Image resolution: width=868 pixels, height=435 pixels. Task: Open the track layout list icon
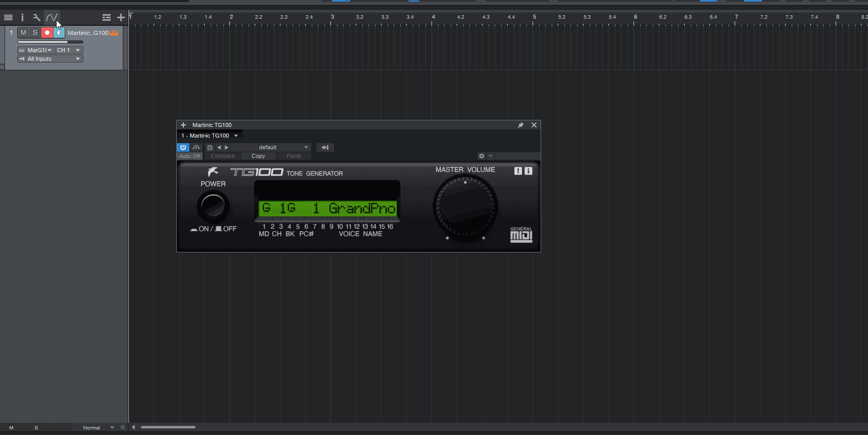click(106, 17)
